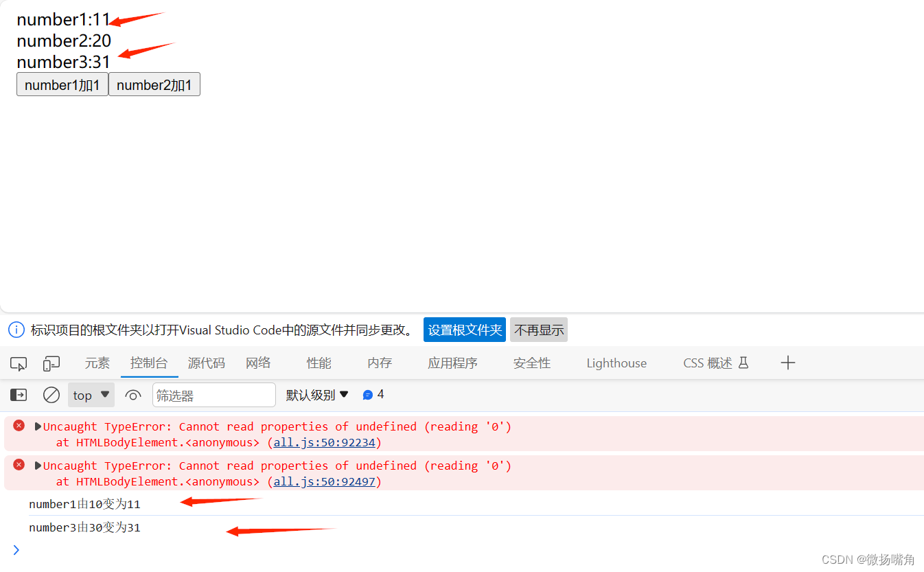The width and height of the screenshot is (924, 572).
Task: Expand the second Uncaught TypeError message
Action: point(38,466)
